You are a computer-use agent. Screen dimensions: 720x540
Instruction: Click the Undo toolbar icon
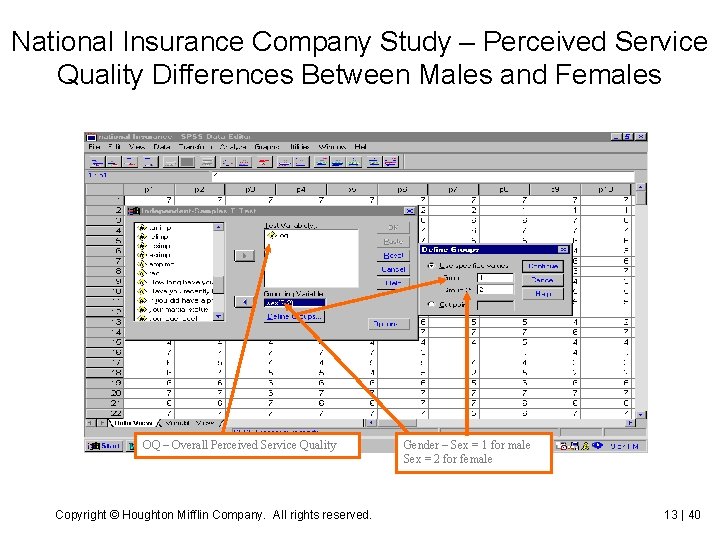pos(170,162)
